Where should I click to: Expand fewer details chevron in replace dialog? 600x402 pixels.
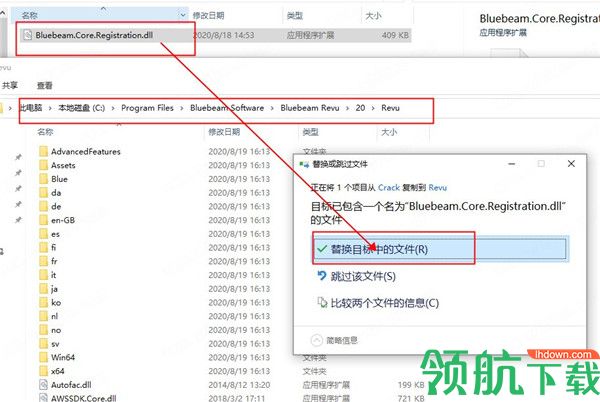pyautogui.click(x=316, y=340)
